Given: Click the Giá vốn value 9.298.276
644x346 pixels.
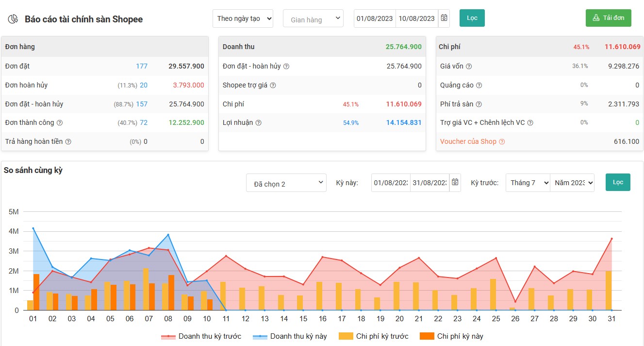Looking at the screenshot, I should 624,66.
